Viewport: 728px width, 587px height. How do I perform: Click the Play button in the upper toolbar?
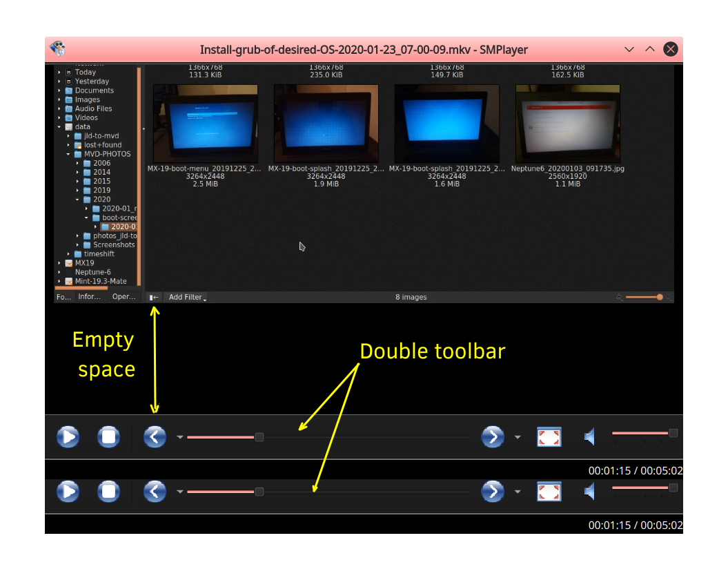pos(68,437)
